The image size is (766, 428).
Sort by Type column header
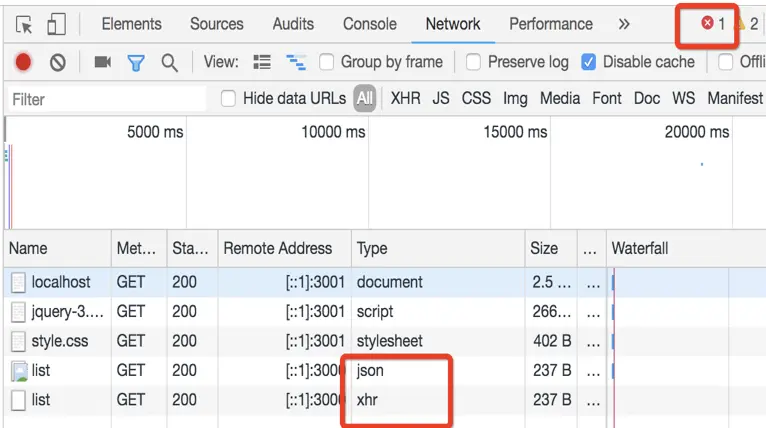pyautogui.click(x=438, y=248)
